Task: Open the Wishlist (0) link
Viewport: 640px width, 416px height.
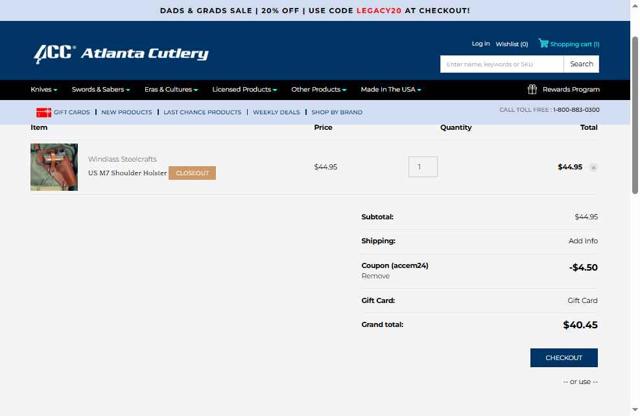Action: click(511, 44)
